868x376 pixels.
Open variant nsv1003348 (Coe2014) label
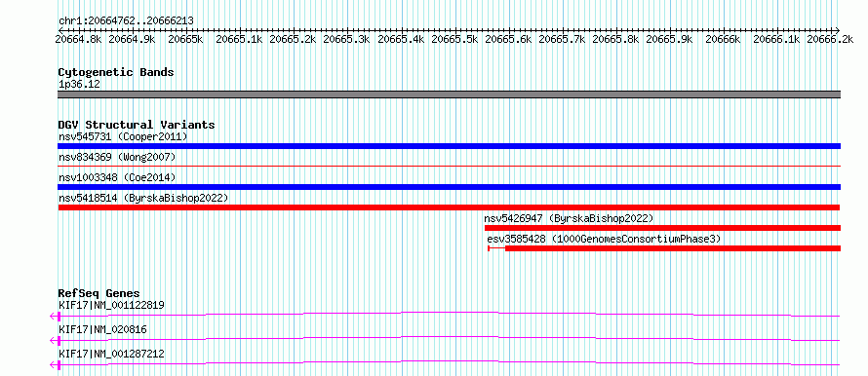[x=117, y=177]
